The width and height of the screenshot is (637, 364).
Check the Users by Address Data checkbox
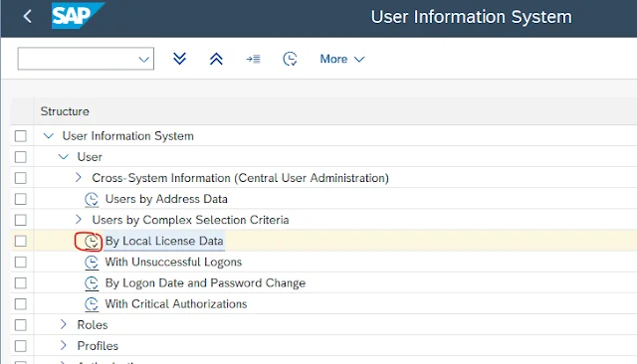21,199
